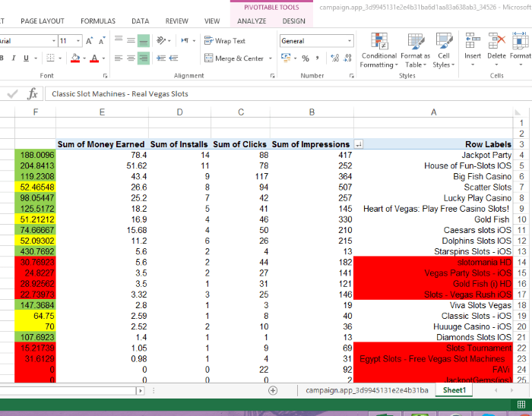Switch to the Sheet1 worksheet tab
Screen dimensions: 532x416
[x=454, y=390]
